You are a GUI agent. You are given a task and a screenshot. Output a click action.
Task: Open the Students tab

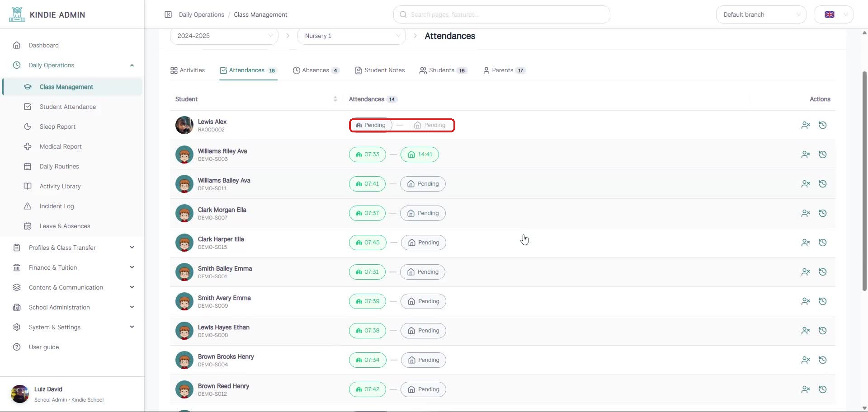pos(443,70)
